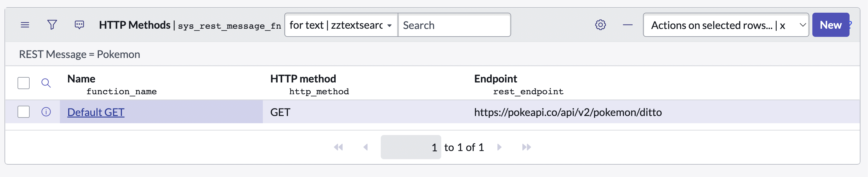This screenshot has height=177, width=868.
Task: Open the Default GET record link
Action: (x=96, y=112)
